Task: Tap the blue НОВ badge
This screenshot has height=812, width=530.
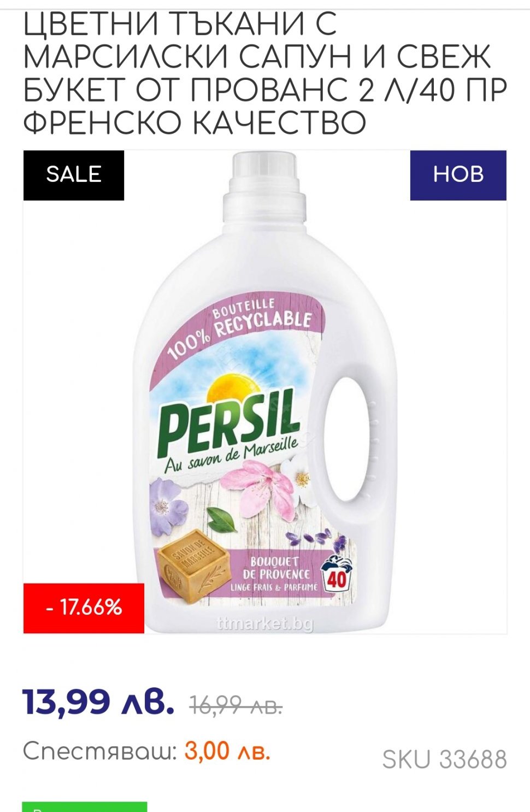Action: (458, 175)
